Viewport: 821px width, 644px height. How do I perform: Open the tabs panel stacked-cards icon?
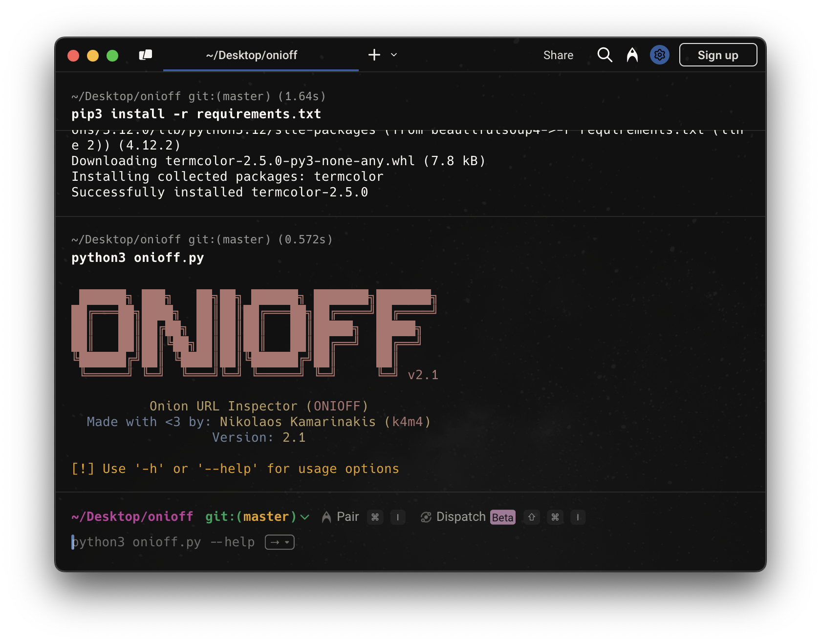[x=146, y=55]
